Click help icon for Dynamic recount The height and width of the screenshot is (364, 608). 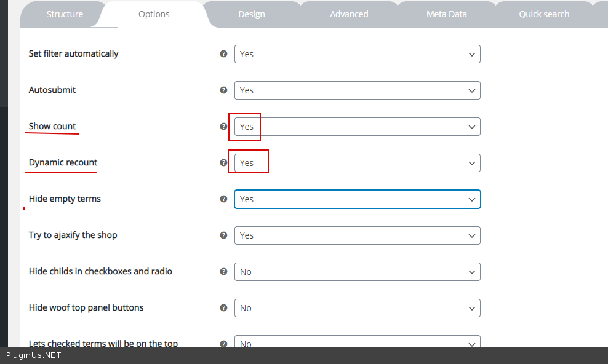[224, 163]
